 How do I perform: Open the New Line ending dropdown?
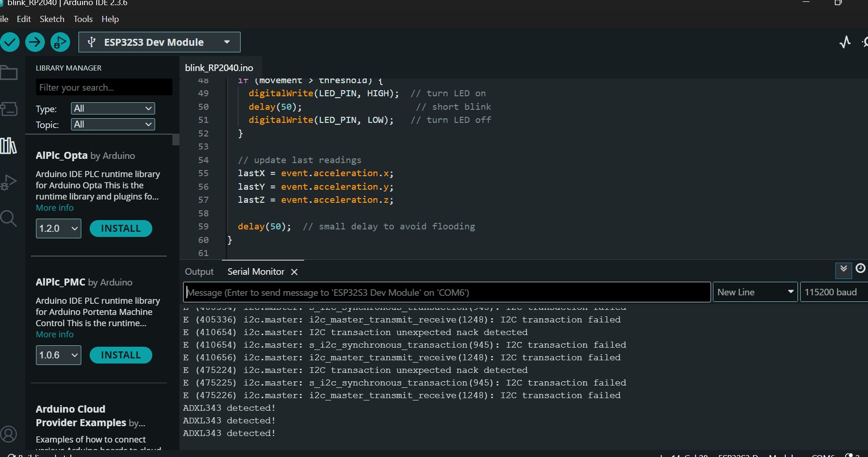point(755,292)
